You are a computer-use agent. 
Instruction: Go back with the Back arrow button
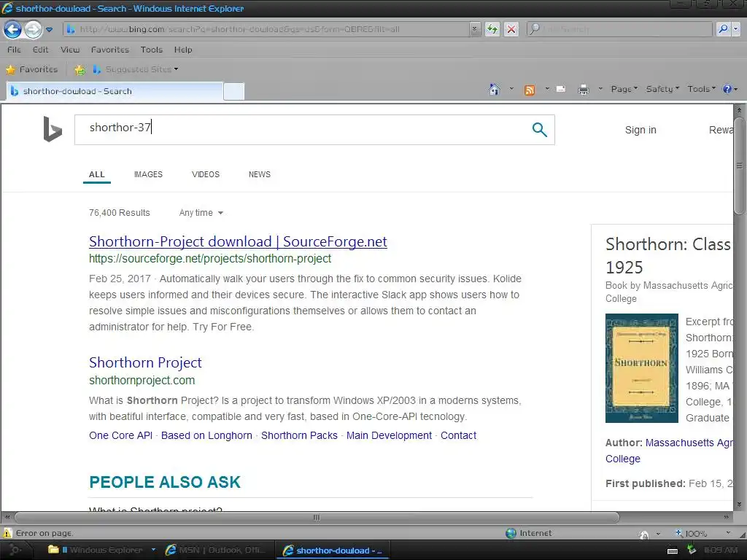[x=13, y=29]
